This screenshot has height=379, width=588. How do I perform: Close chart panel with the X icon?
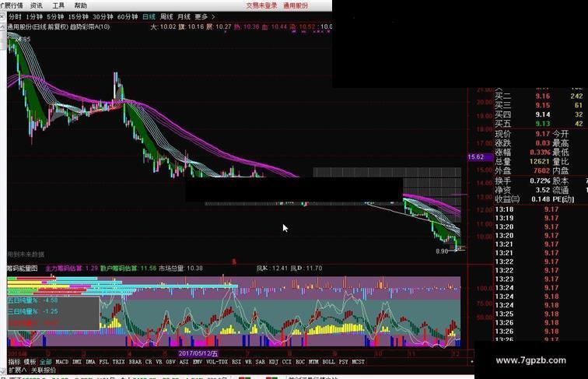(x=2, y=17)
